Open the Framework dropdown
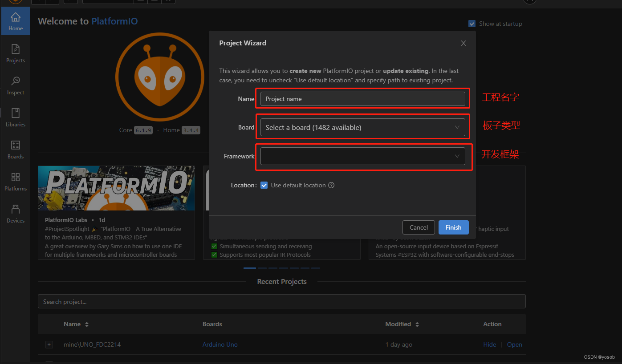Image resolution: width=622 pixels, height=364 pixels. [x=362, y=156]
